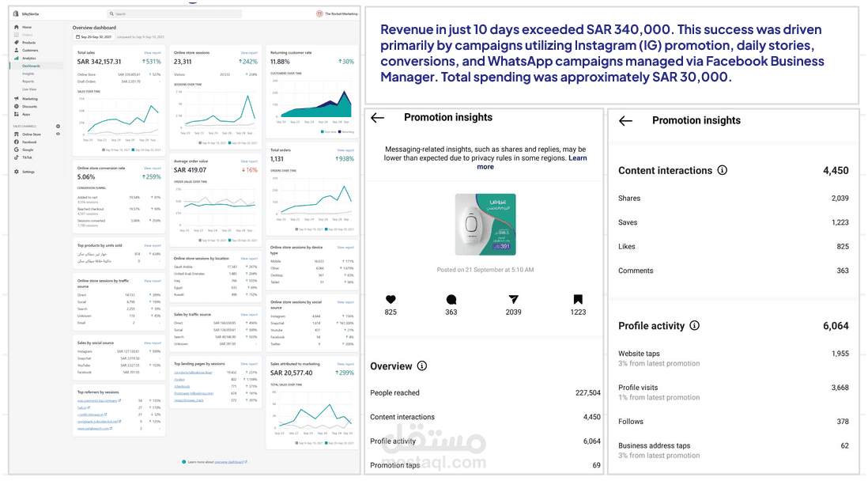The width and height of the screenshot is (868, 481).
Task: Open Orders via its inbox icon
Action: pos(17,35)
